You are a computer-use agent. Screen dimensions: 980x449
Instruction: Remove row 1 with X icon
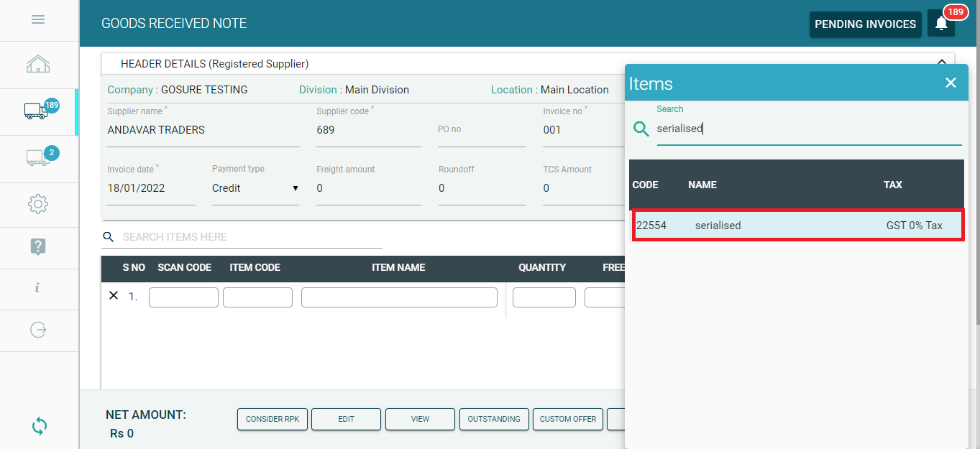[113, 295]
